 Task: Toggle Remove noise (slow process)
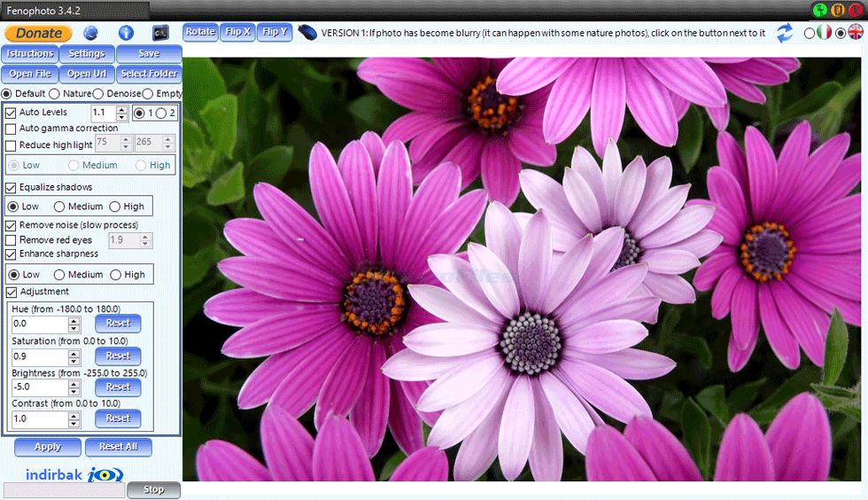[11, 225]
